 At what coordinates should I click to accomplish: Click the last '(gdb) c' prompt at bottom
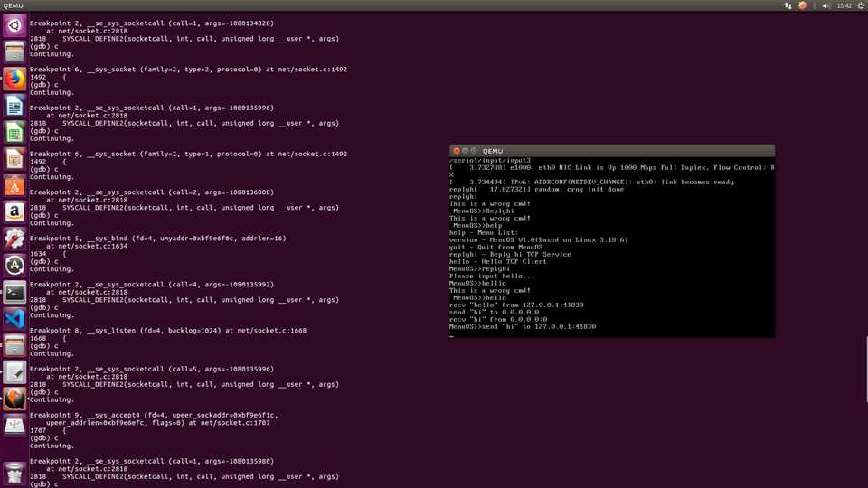coord(43,484)
